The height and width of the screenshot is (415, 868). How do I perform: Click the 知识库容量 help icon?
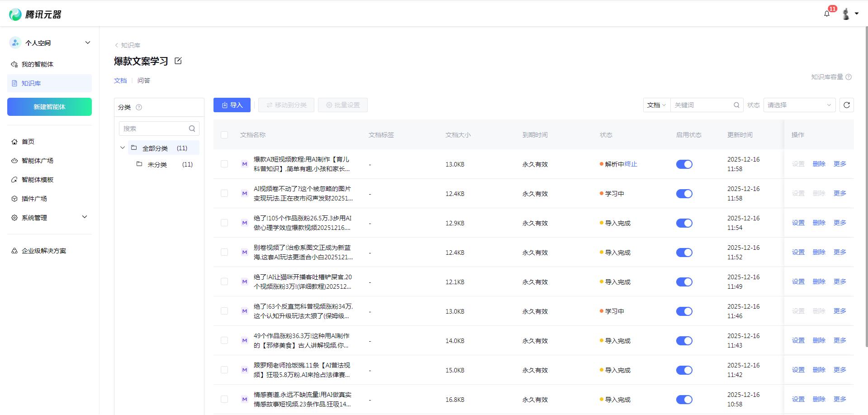pyautogui.click(x=849, y=77)
